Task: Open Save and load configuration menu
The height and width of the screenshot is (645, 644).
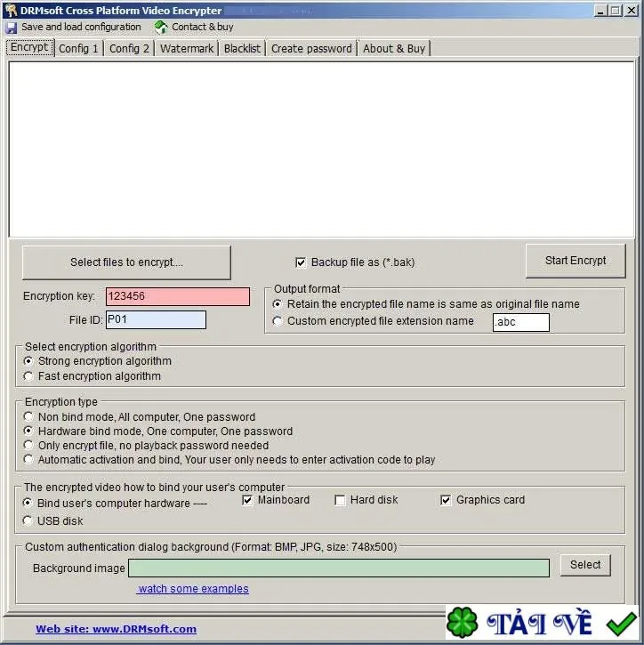Action: pyautogui.click(x=81, y=28)
